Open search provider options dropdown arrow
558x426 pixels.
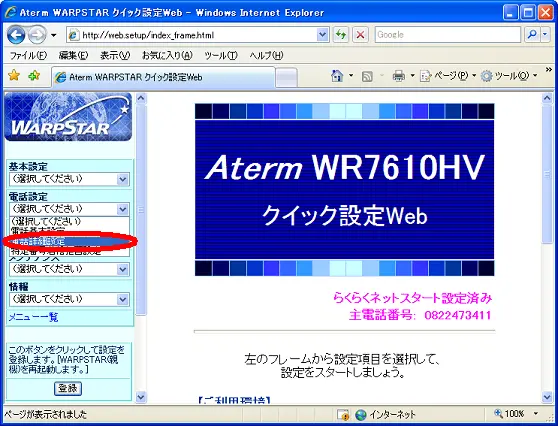tap(546, 35)
